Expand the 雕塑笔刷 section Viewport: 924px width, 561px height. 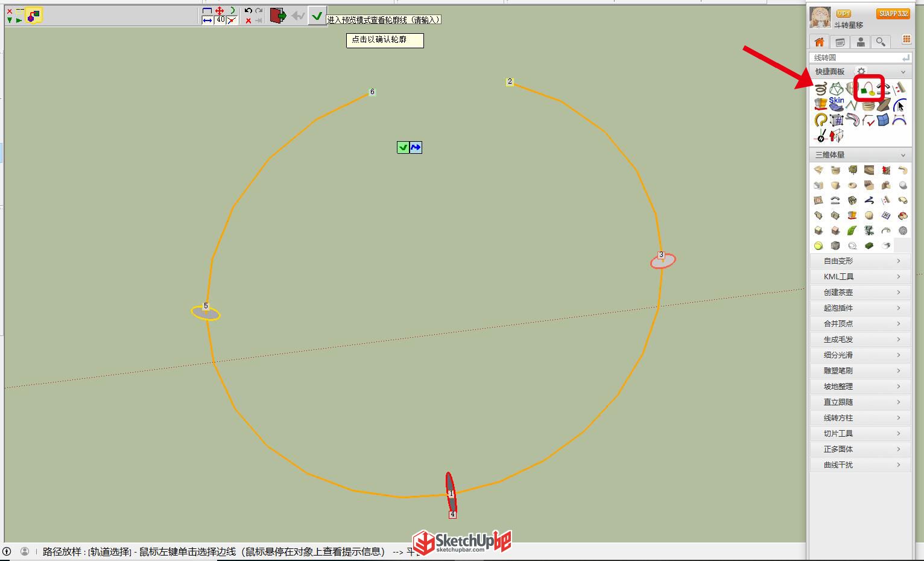click(860, 370)
